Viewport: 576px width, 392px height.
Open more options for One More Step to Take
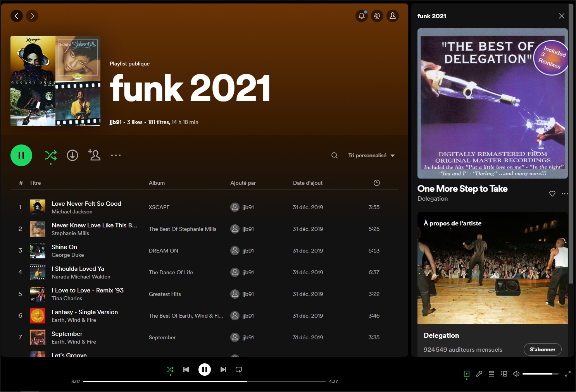click(x=564, y=194)
